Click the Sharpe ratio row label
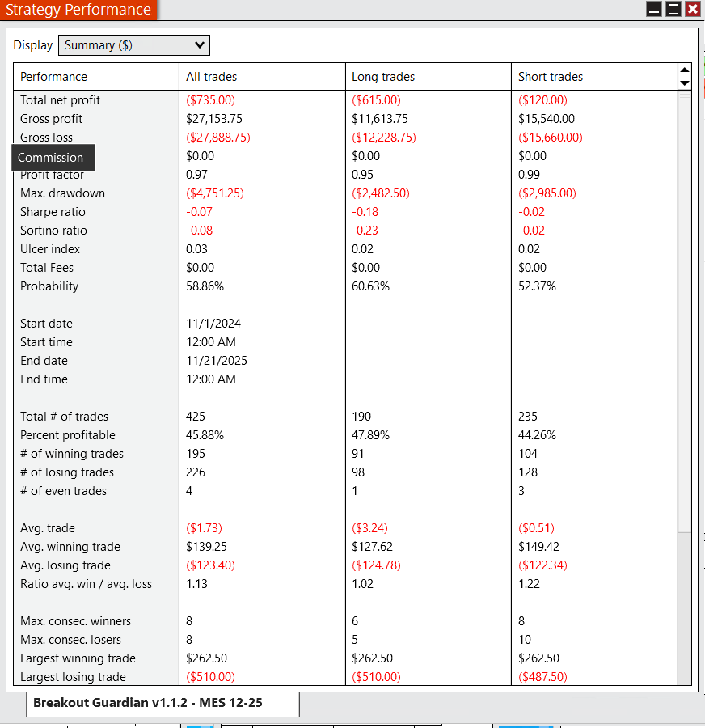 [x=53, y=212]
